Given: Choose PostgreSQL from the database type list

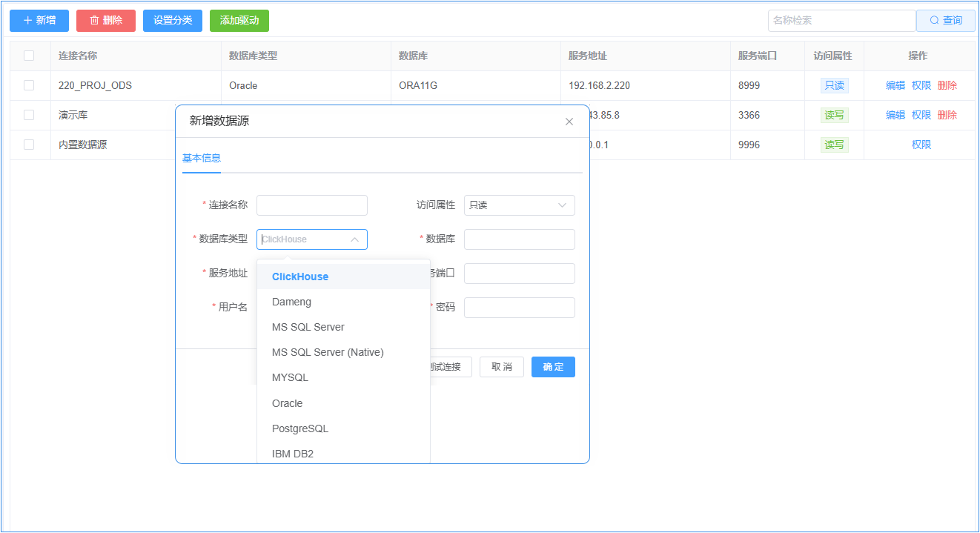Looking at the screenshot, I should pos(343,428).
